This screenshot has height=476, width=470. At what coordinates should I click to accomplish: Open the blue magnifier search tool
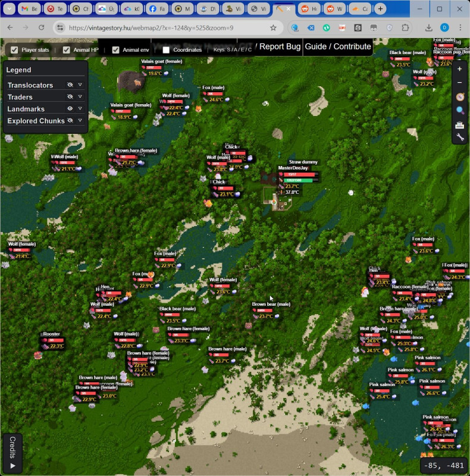[460, 110]
